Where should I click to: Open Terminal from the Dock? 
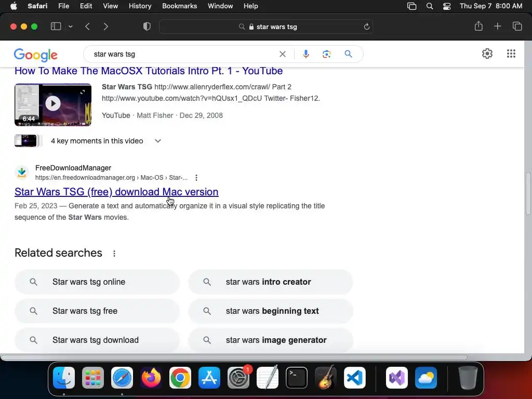[x=297, y=378]
